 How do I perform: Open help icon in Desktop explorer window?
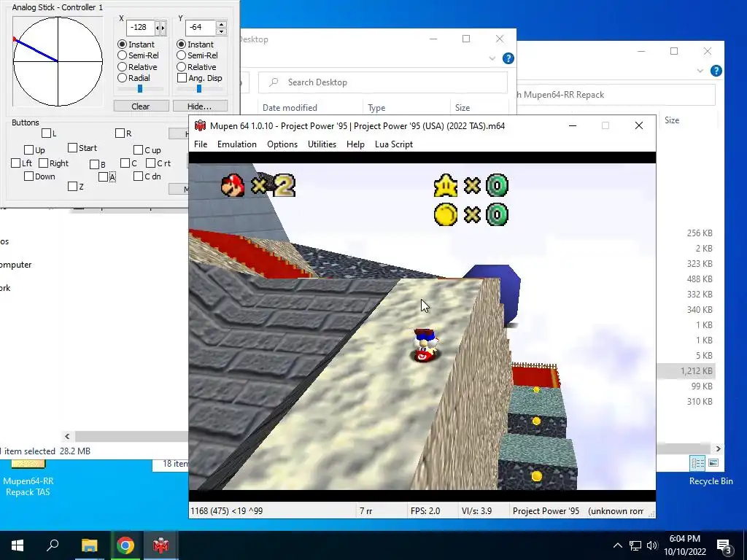(508, 58)
